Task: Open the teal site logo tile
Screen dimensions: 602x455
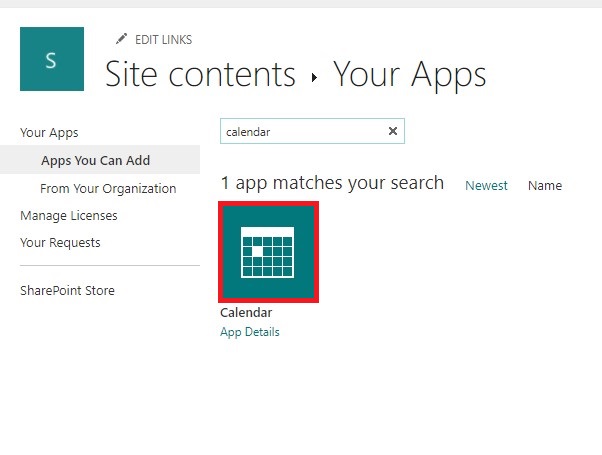Action: [52, 59]
